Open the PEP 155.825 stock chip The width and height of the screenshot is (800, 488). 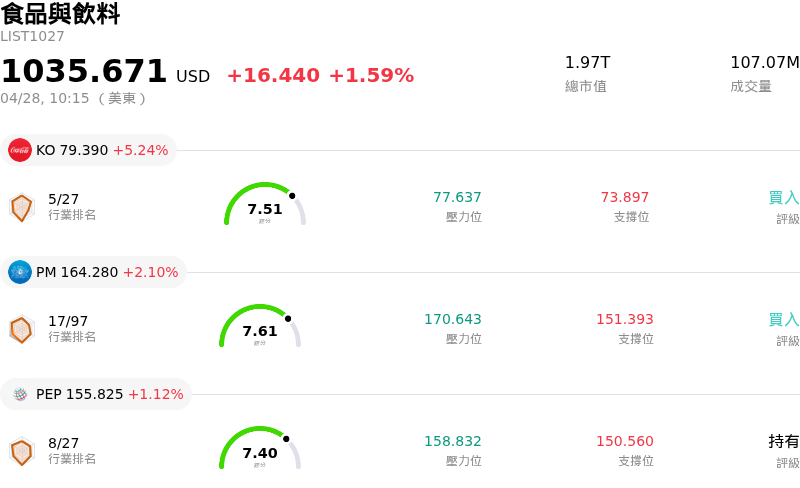pos(98,394)
